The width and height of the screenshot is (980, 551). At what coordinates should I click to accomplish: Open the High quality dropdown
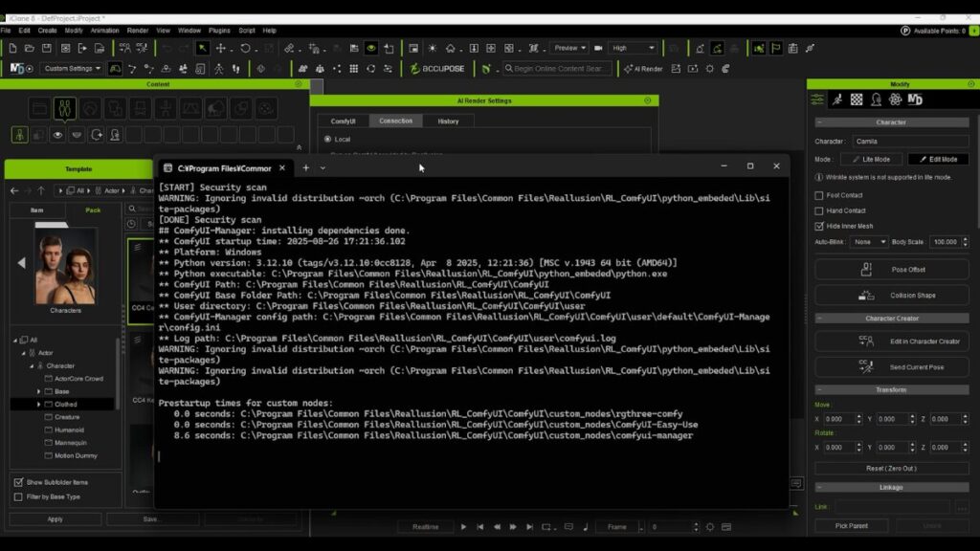click(x=634, y=48)
